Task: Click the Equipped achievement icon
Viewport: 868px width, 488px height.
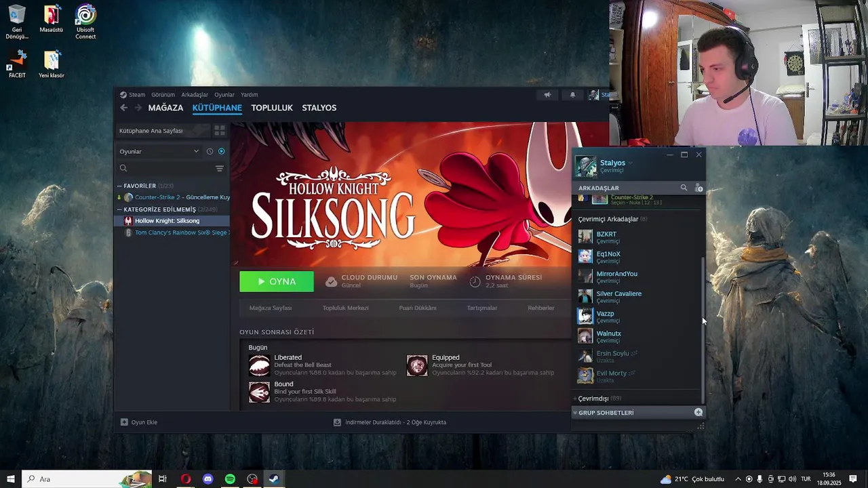Action: click(417, 365)
